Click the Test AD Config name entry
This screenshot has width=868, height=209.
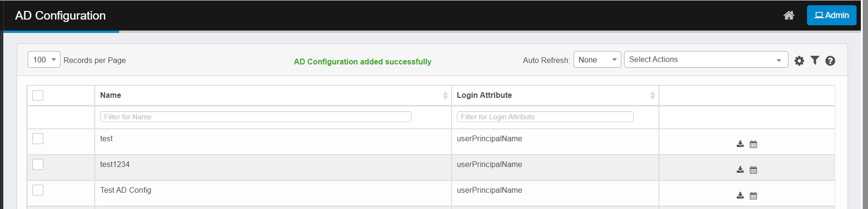pyautogui.click(x=126, y=190)
